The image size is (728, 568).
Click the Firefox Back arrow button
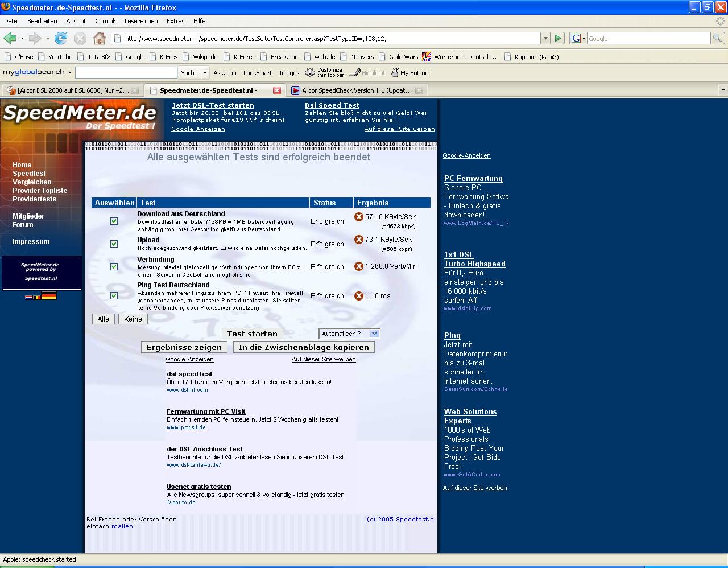10,38
